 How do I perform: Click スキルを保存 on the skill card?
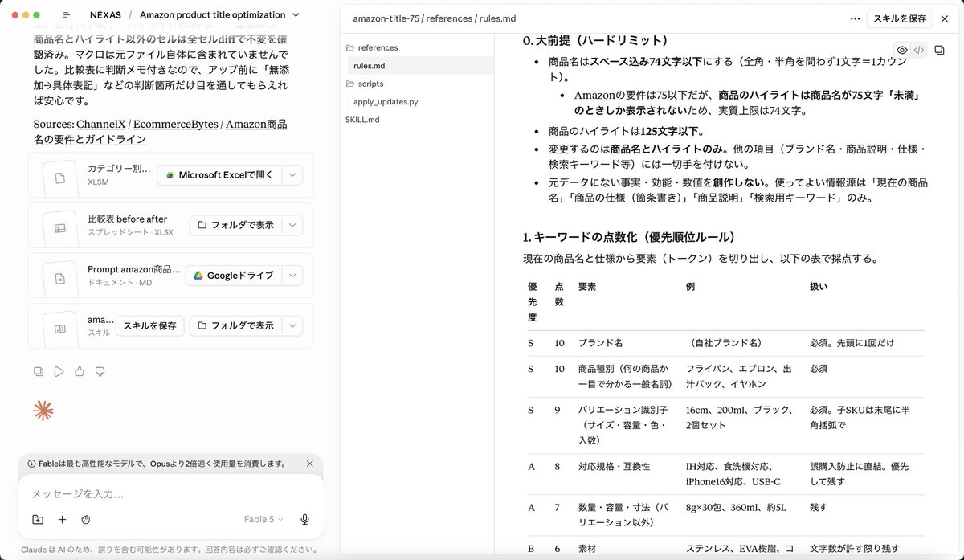(x=150, y=325)
